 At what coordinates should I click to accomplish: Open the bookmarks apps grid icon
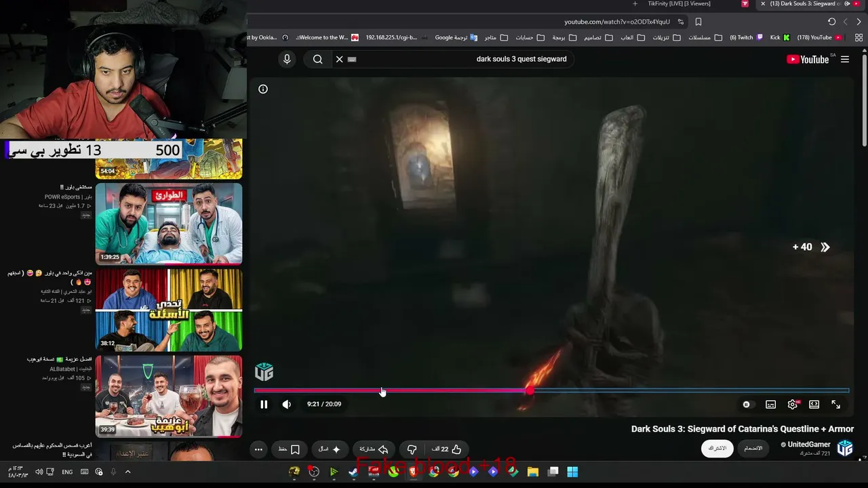click(x=859, y=38)
